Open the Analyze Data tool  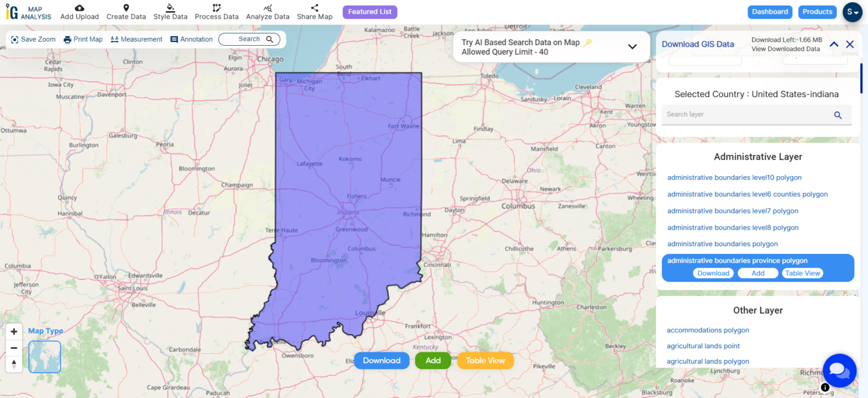pos(267,12)
